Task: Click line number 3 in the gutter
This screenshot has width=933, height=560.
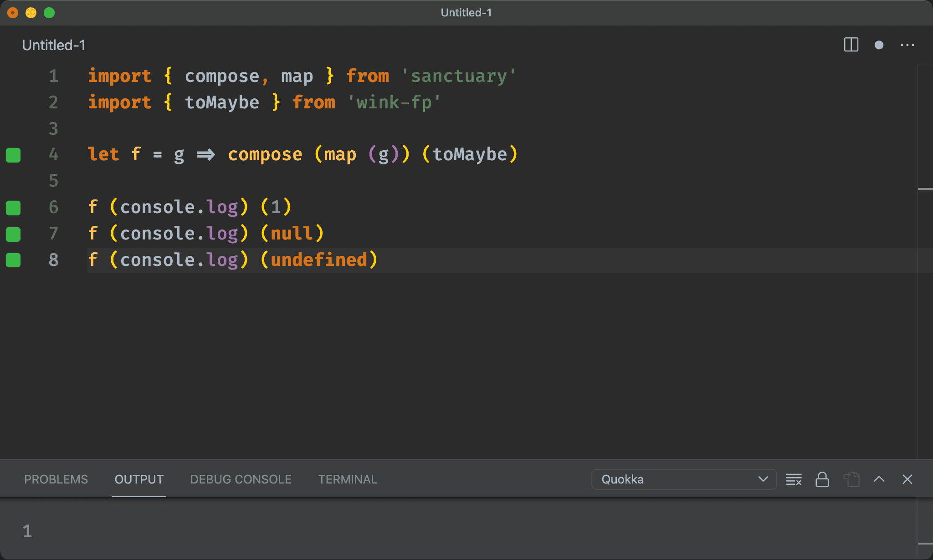Action: pos(54,128)
